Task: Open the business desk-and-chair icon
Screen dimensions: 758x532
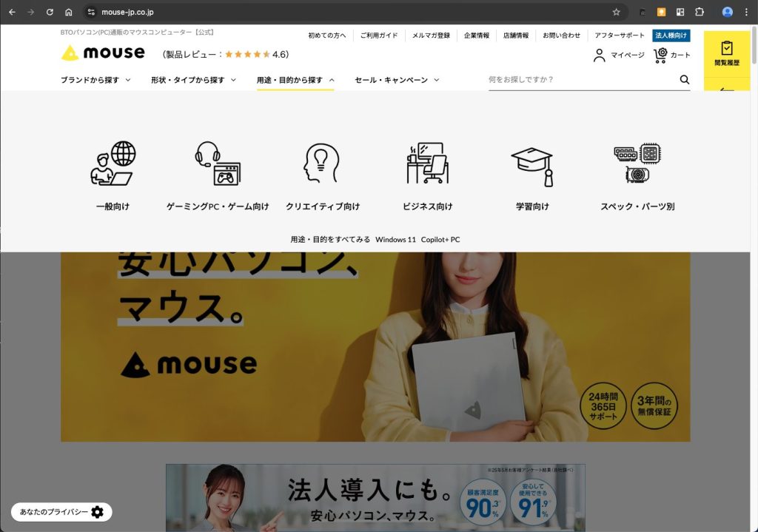Action: click(427, 164)
